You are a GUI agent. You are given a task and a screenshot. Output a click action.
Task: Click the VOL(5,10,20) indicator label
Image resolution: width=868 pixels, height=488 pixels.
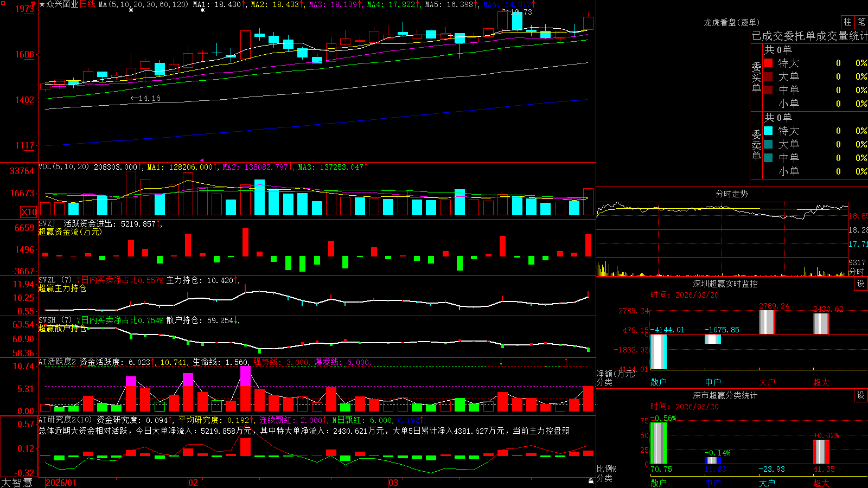pos(63,167)
